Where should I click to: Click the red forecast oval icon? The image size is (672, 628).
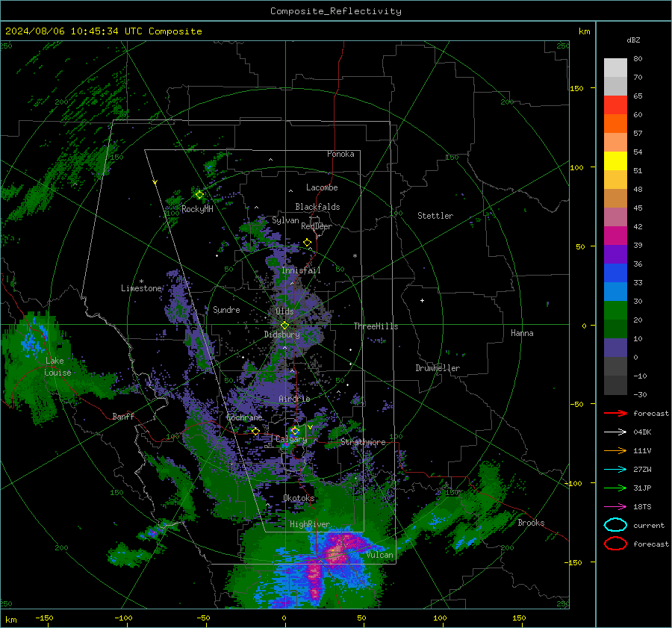point(615,544)
